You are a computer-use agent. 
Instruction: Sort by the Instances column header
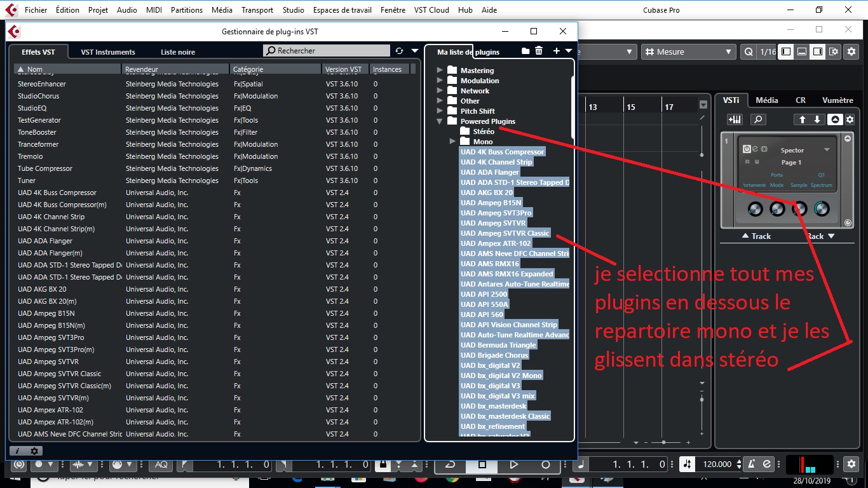pyautogui.click(x=390, y=69)
